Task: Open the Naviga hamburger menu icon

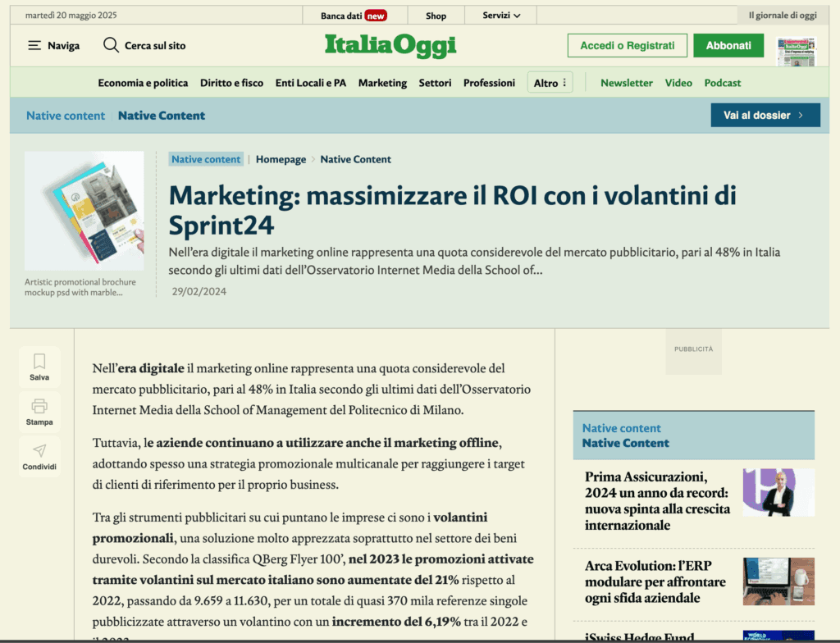Action: [34, 46]
